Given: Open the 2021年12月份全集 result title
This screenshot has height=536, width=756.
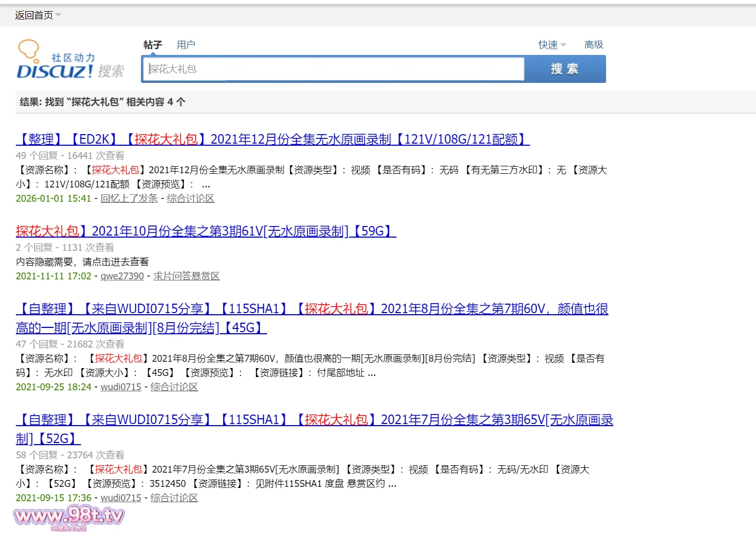Looking at the screenshot, I should click(272, 139).
